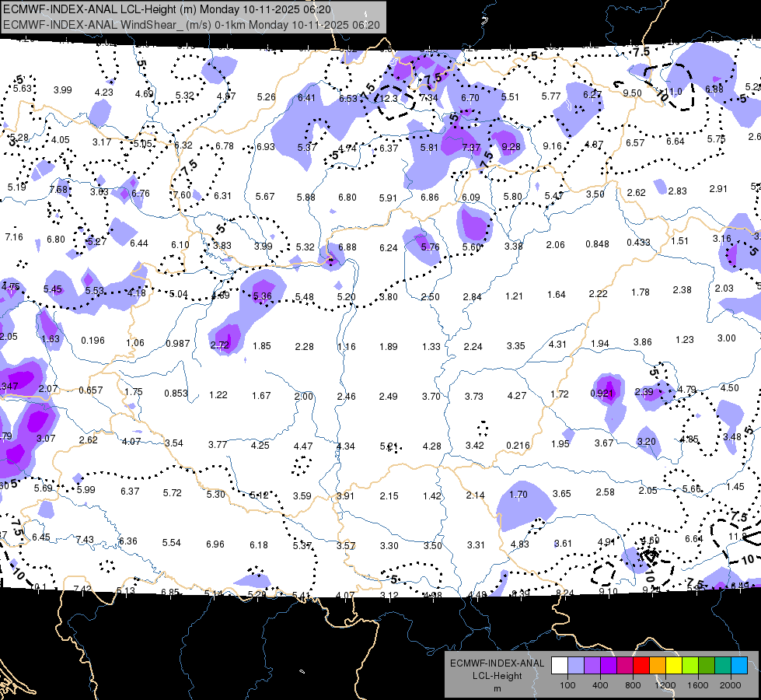
Task: Click the grid value 0.853
Action: pos(176,393)
